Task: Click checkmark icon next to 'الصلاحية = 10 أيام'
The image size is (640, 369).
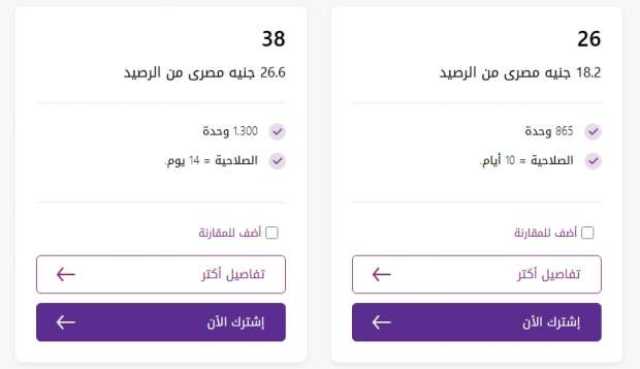Action: pos(593,161)
